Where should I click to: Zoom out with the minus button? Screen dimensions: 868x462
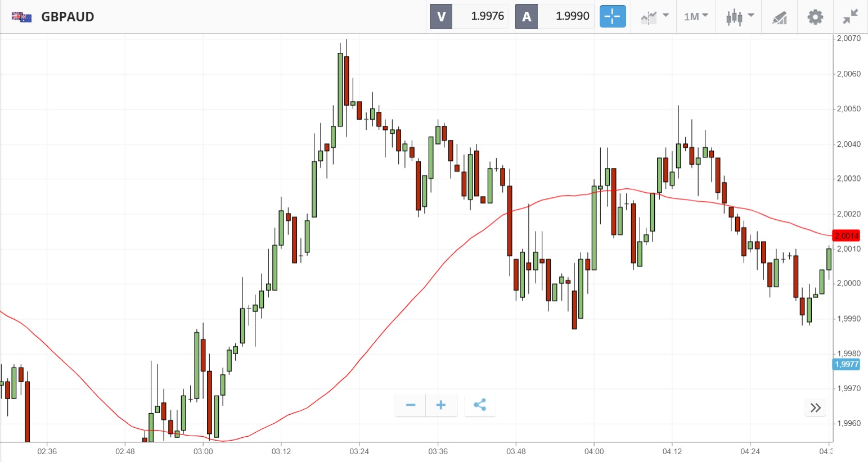[411, 405]
